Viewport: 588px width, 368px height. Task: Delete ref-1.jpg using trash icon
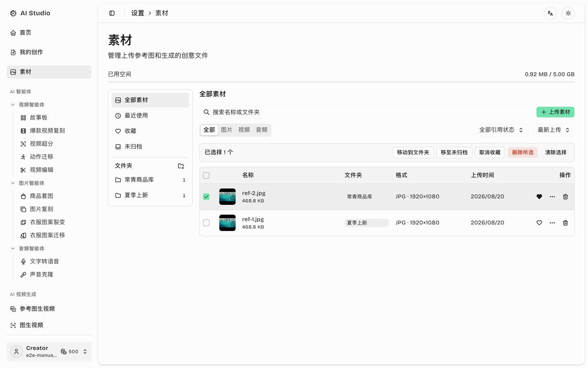(565, 223)
